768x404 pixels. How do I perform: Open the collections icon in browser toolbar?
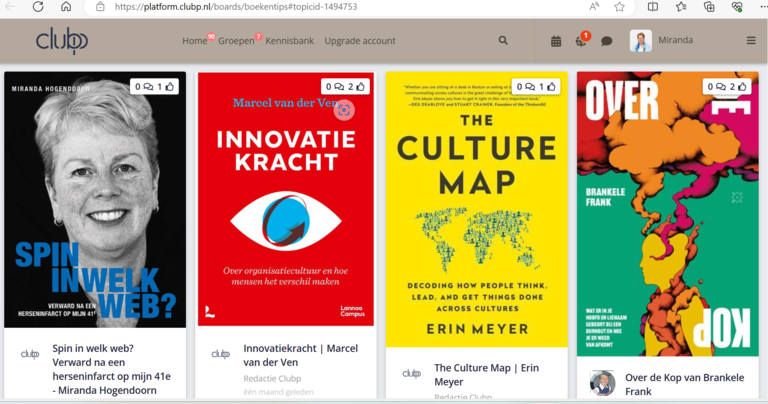[x=709, y=6]
